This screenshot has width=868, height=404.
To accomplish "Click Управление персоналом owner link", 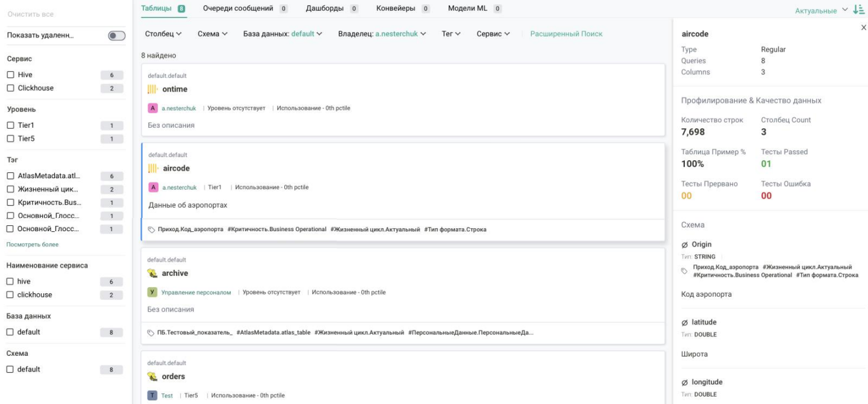I will tap(196, 293).
